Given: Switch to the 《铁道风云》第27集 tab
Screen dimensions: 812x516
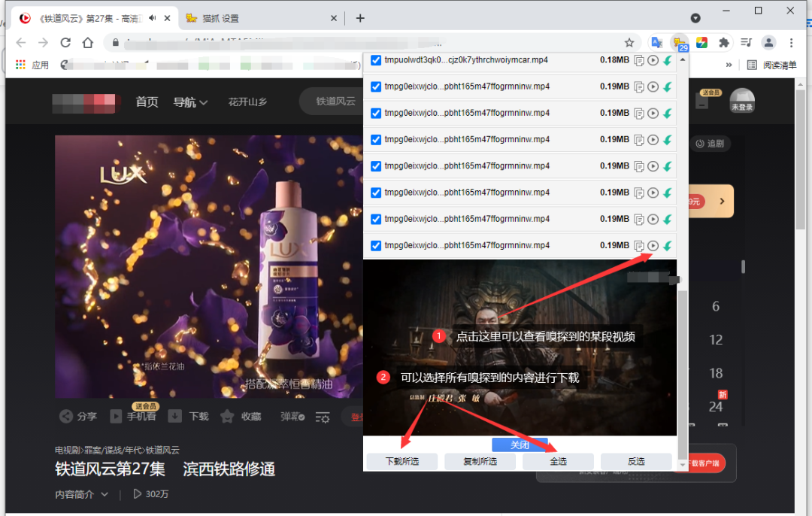Looking at the screenshot, I should point(95,19).
